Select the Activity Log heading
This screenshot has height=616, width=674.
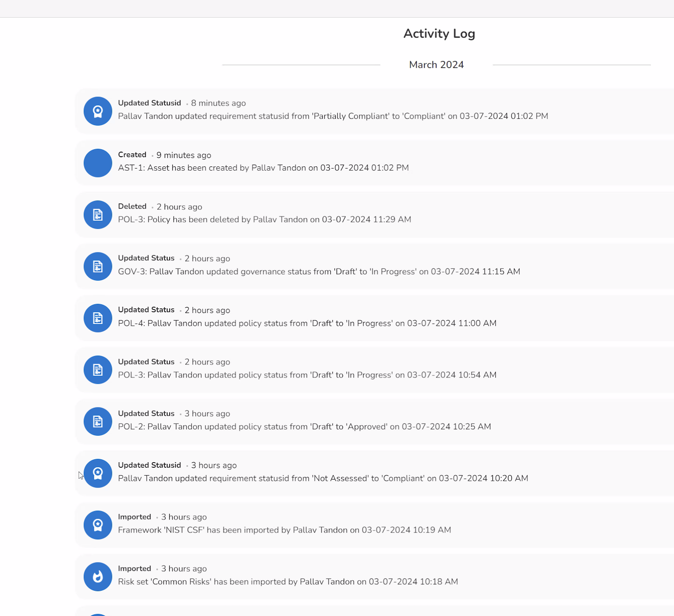[439, 34]
